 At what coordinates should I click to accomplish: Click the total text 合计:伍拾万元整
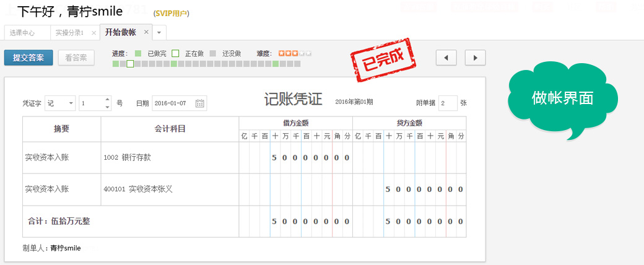click(59, 222)
